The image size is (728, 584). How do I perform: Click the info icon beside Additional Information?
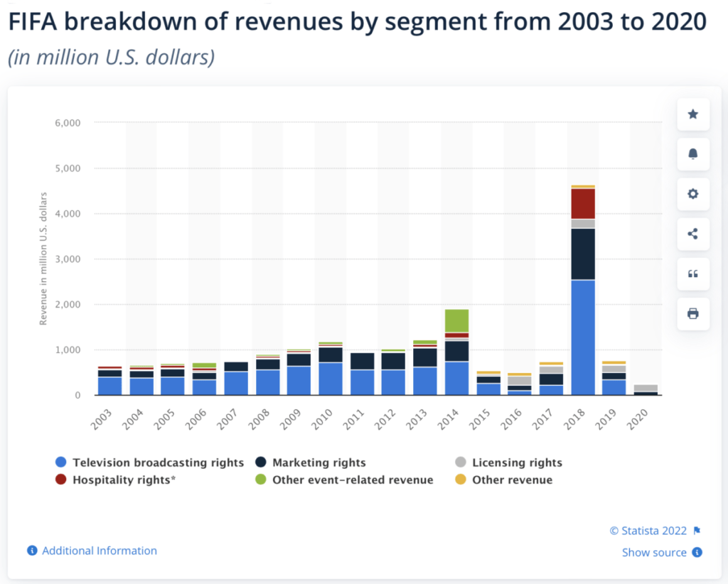point(32,551)
